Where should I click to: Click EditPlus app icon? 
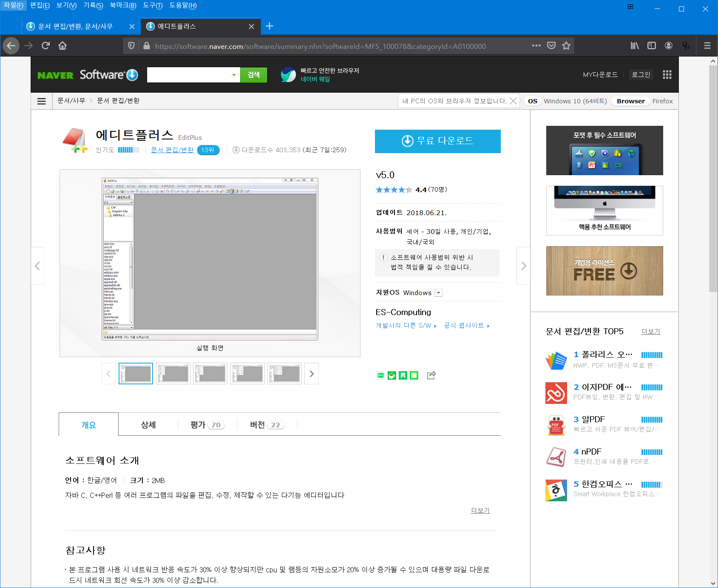(x=75, y=140)
